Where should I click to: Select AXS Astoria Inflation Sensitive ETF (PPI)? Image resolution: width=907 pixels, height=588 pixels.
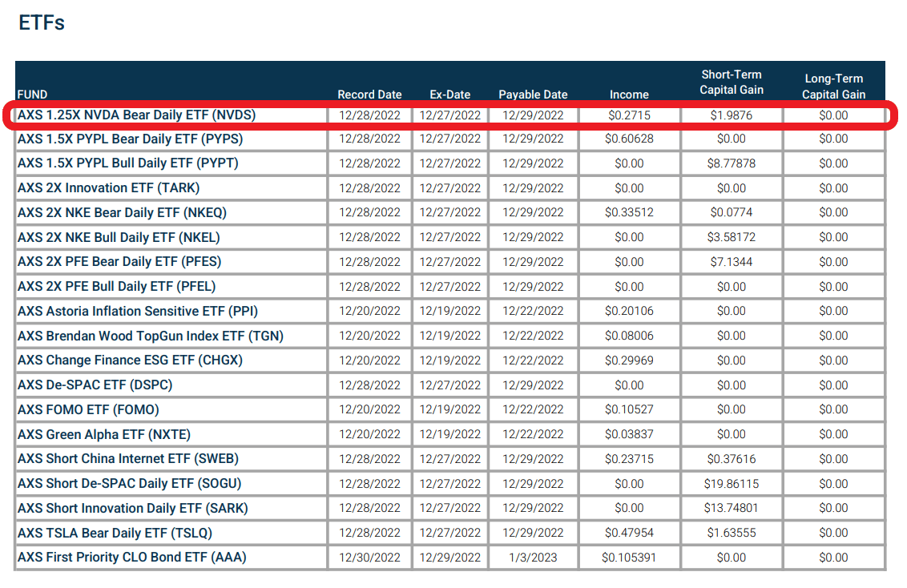[x=138, y=311]
